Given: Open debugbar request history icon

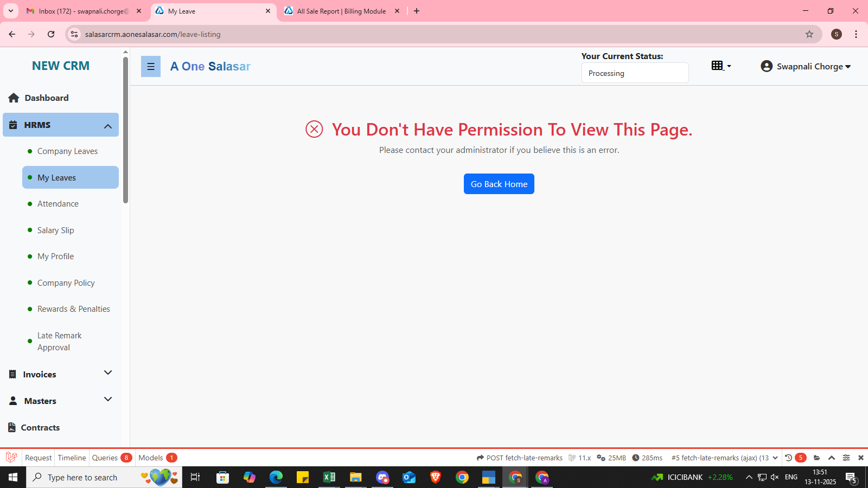Looking at the screenshot, I should click(789, 458).
